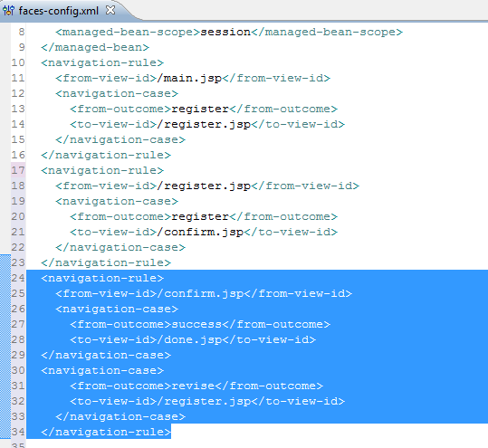
Task: Click line number 17 in gutter
Action: [x=18, y=170]
